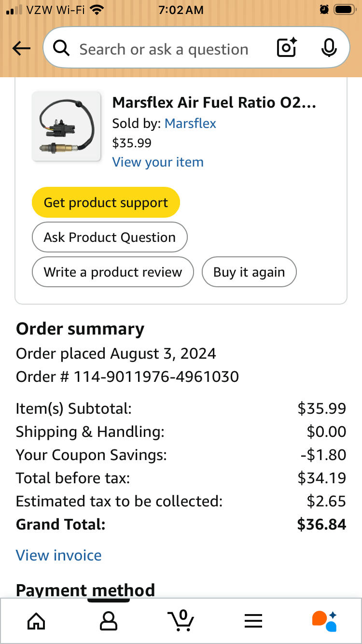Tap the back arrow icon
The width and height of the screenshot is (362, 644).
pos(21,48)
